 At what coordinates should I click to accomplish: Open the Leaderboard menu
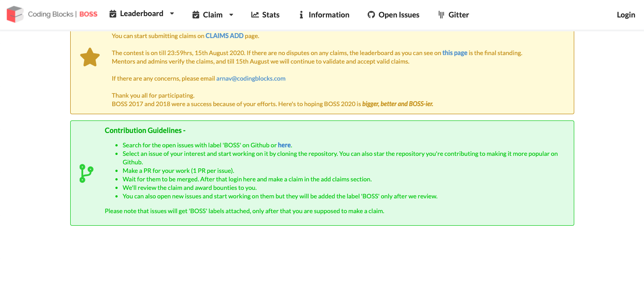tap(142, 14)
